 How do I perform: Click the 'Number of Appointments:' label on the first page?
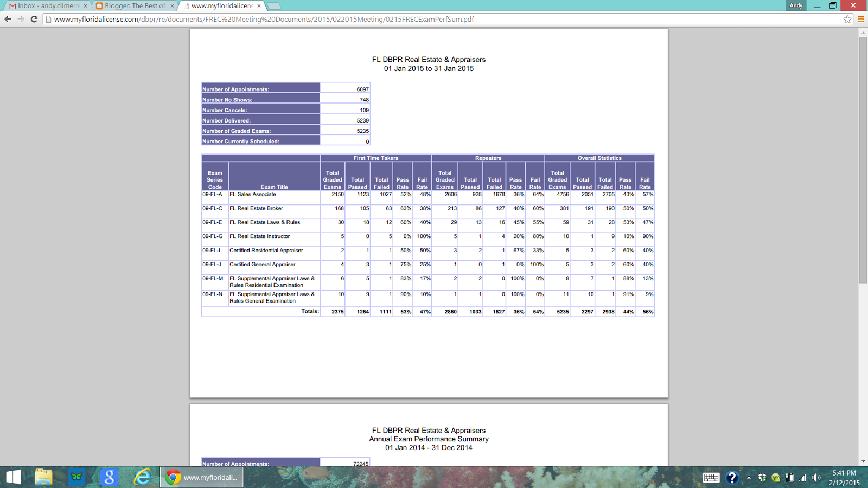235,89
